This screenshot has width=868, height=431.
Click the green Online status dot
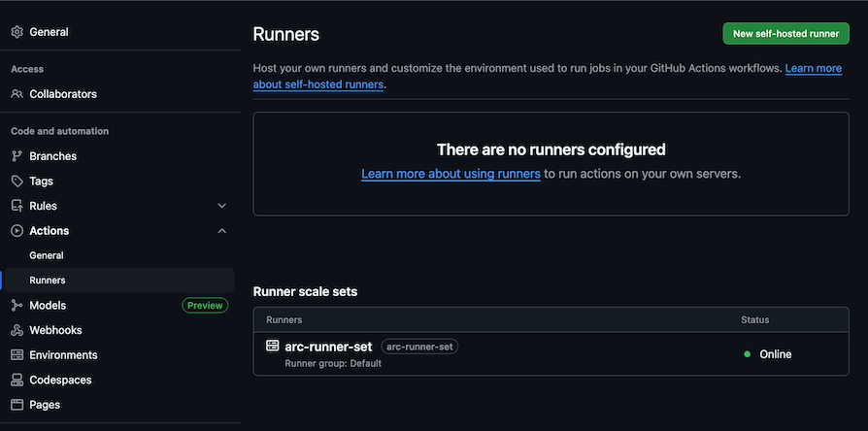coord(748,354)
